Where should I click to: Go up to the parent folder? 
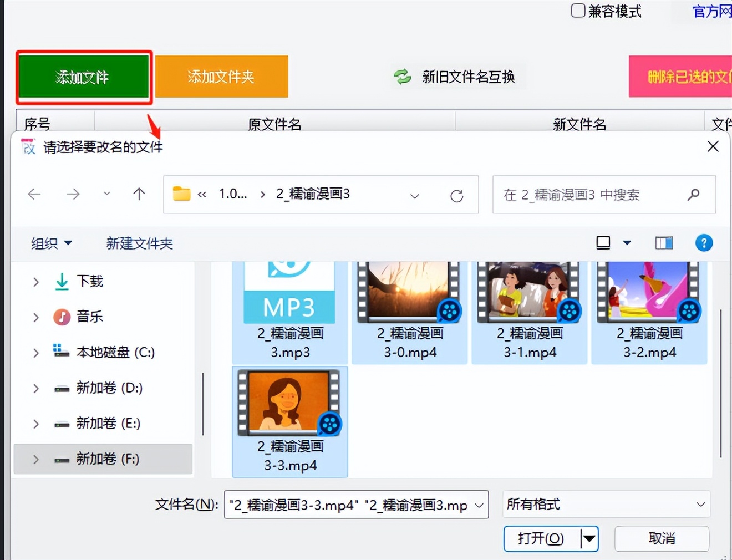139,194
